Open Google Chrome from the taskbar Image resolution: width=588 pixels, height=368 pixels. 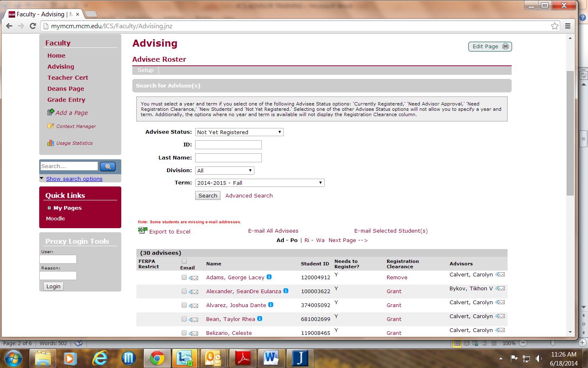(x=157, y=358)
